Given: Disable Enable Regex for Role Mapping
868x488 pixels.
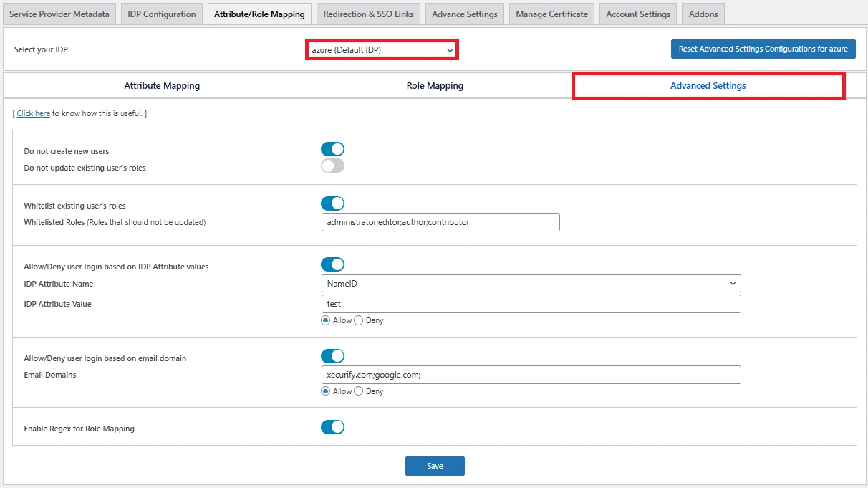Looking at the screenshot, I should click(332, 426).
